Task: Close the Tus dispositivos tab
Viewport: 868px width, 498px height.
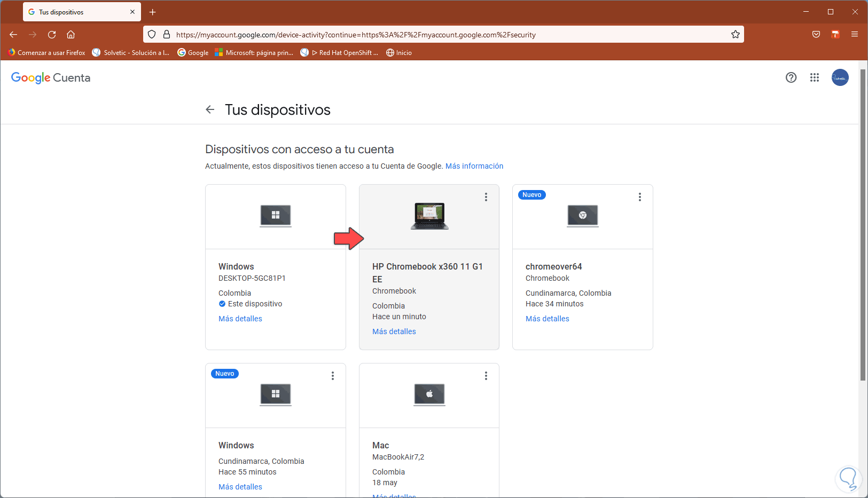Action: [x=132, y=12]
